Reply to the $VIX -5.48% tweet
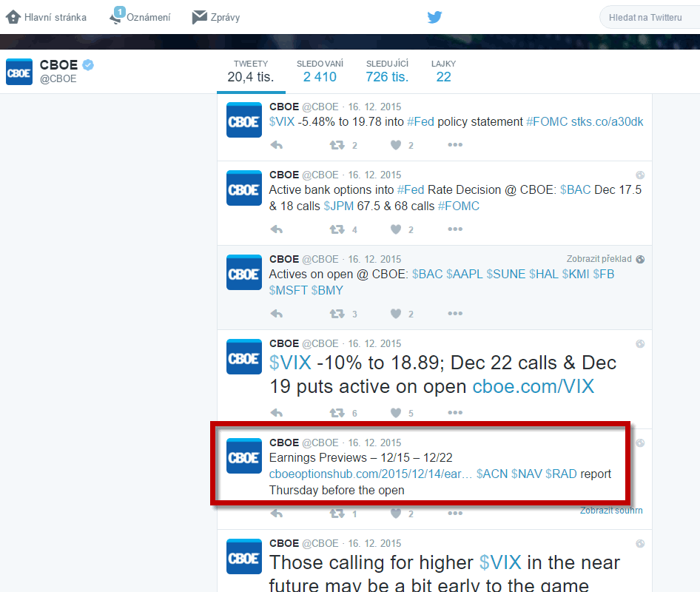Screen dimensions: 700x592 tap(277, 145)
